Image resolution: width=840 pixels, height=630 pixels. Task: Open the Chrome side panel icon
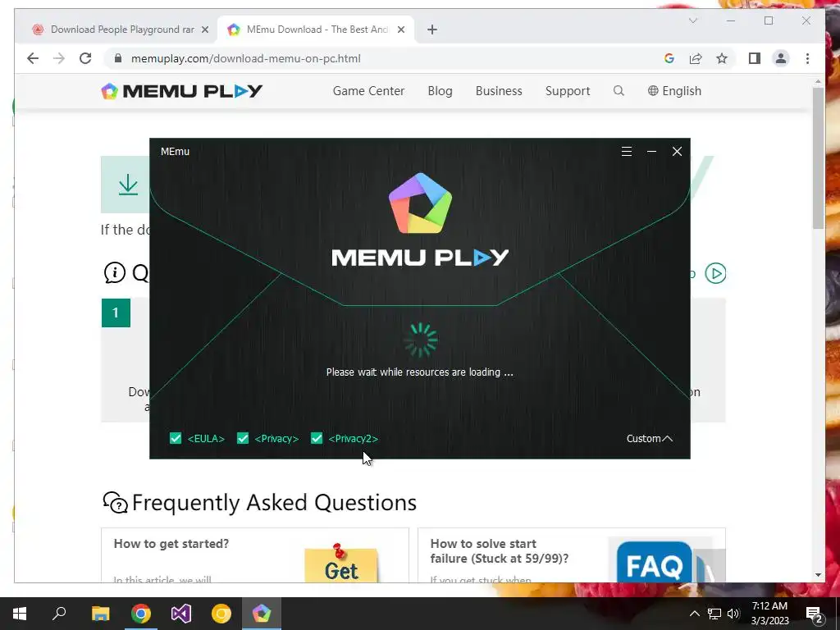pos(755,58)
